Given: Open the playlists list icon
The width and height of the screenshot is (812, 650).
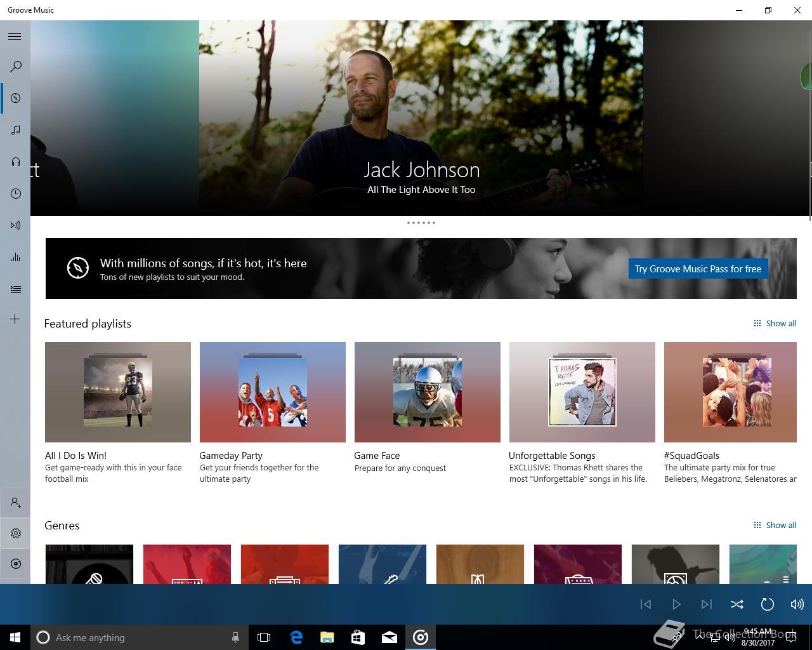Looking at the screenshot, I should [x=15, y=289].
